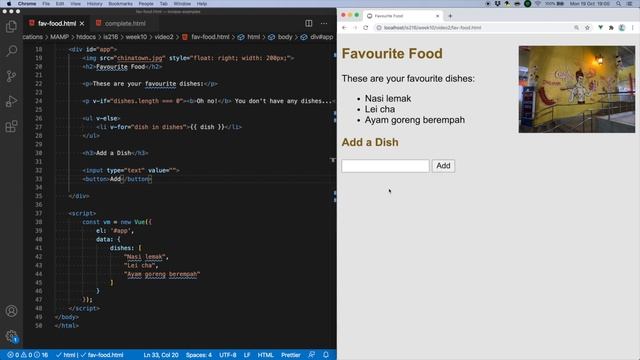Open the File menu in macOS menu bar
The image size is (640, 360).
point(46,4)
